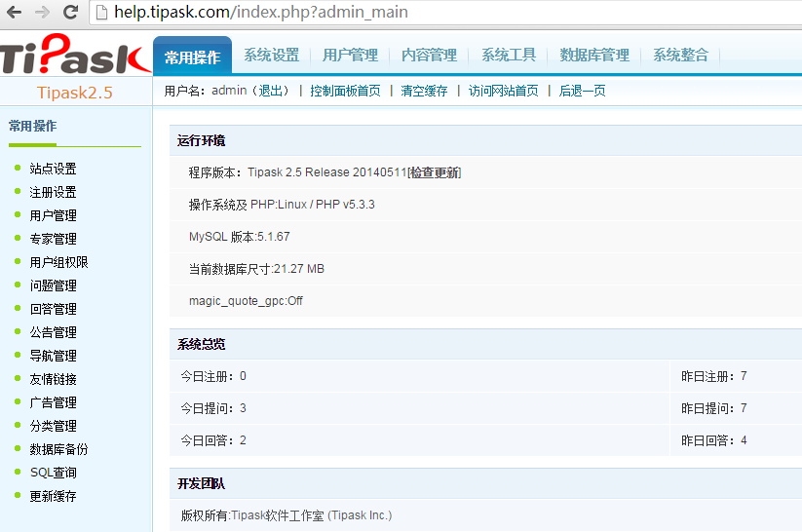This screenshot has width=802, height=532.
Task: Click the page icon in address bar
Action: pos(101,13)
